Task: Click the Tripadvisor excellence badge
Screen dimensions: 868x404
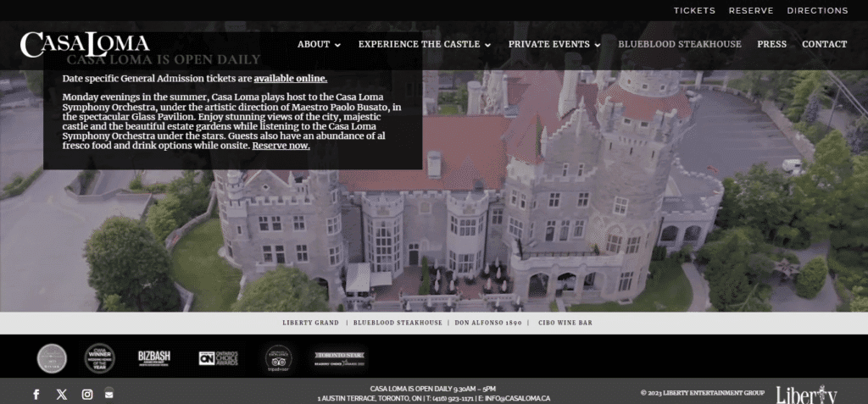Action: pyautogui.click(x=278, y=358)
